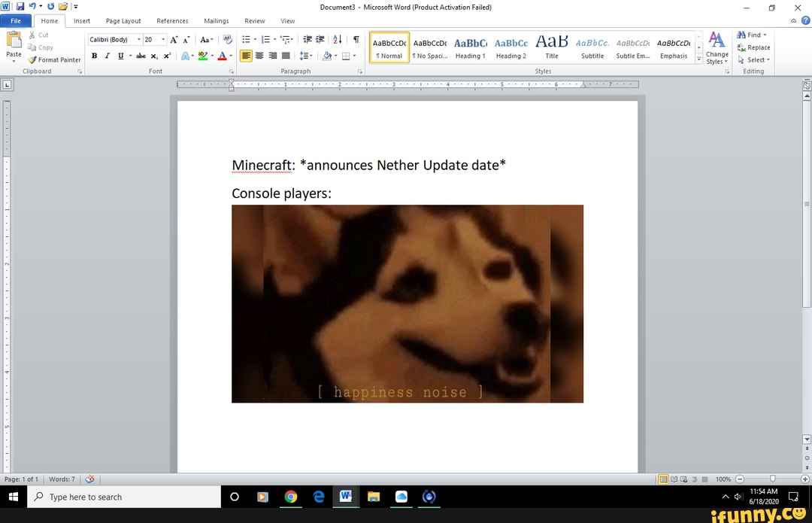Click the Undo arrow in quick access toolbar
This screenshot has width=812, height=523.
[32, 7]
